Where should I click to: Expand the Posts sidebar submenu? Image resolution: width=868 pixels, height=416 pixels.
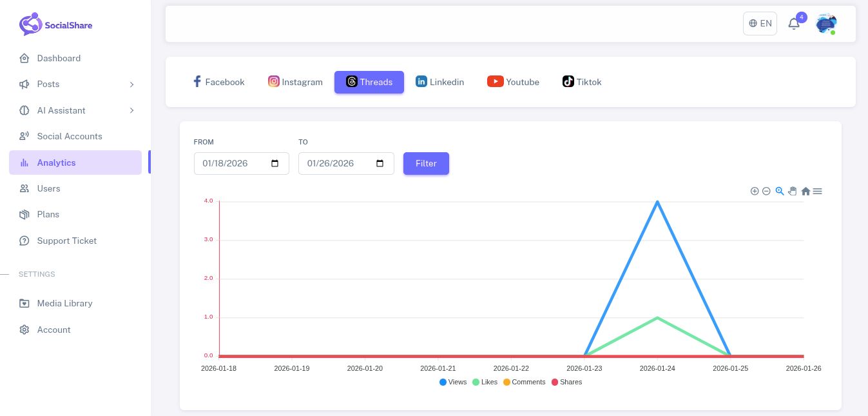[x=76, y=84]
